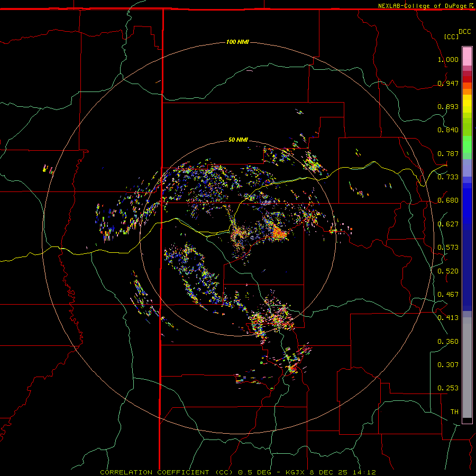
Task: Click the 0.467 legend value
Action: [x=448, y=295]
